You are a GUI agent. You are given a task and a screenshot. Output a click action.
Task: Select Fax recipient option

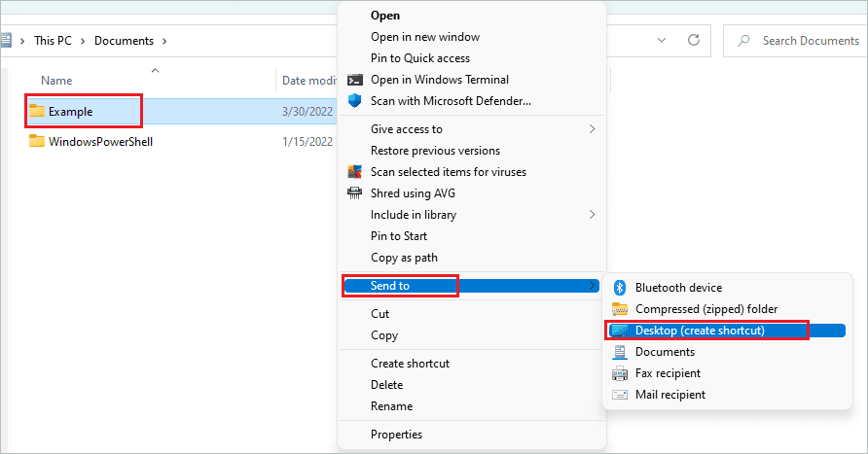668,373
